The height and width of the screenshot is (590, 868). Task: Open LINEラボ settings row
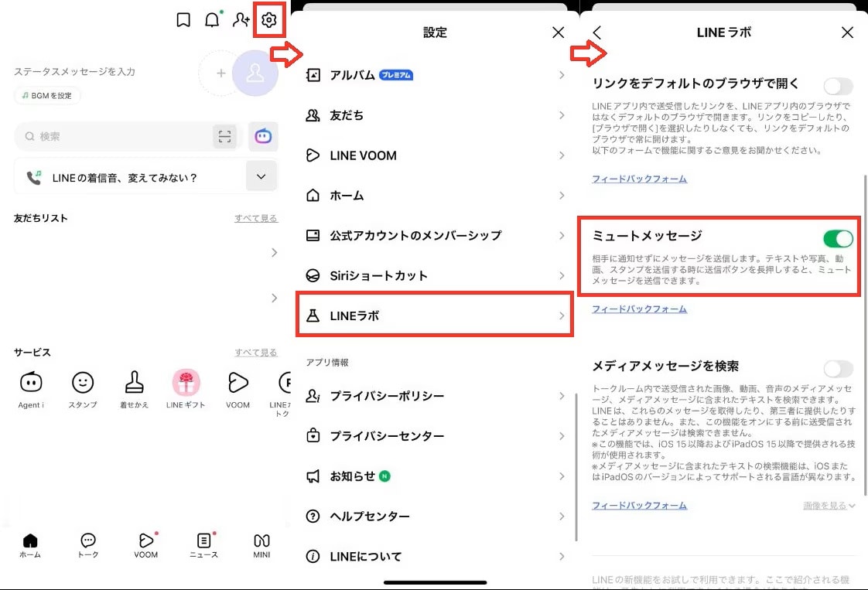click(x=435, y=315)
